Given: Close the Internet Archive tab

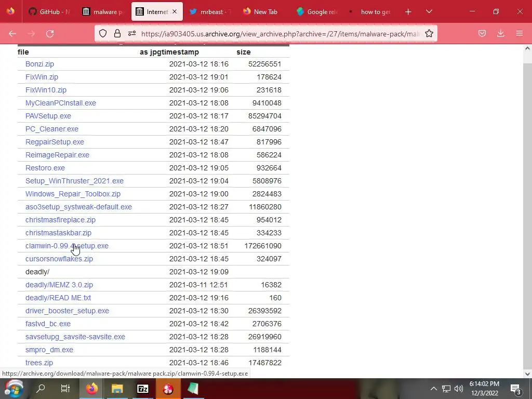Looking at the screenshot, I should coord(175,11).
